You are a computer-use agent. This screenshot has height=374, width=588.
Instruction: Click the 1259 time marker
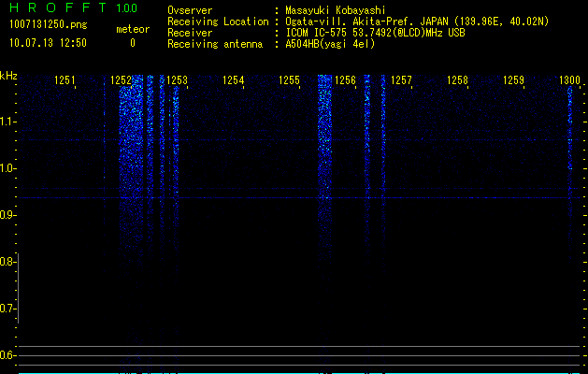(513, 80)
